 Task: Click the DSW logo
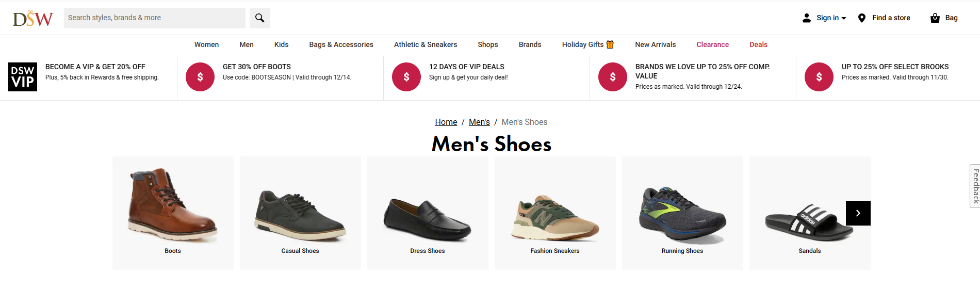click(33, 19)
